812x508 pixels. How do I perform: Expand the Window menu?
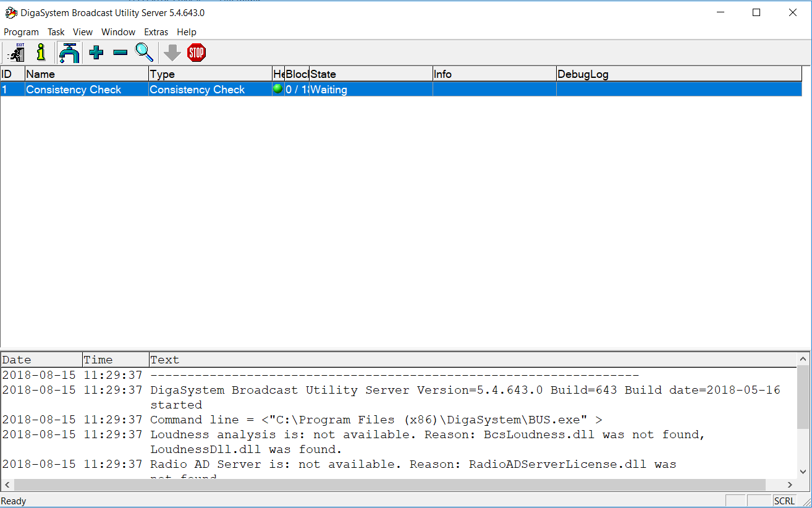click(118, 32)
